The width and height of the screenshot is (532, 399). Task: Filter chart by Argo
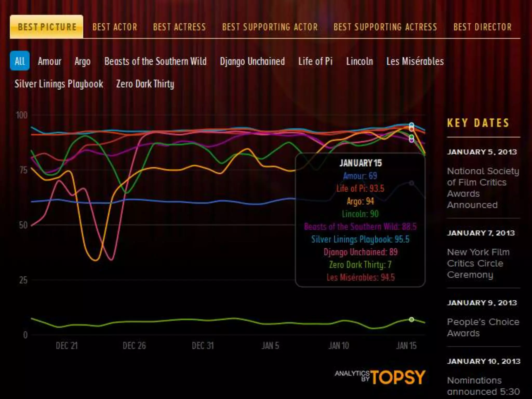82,62
